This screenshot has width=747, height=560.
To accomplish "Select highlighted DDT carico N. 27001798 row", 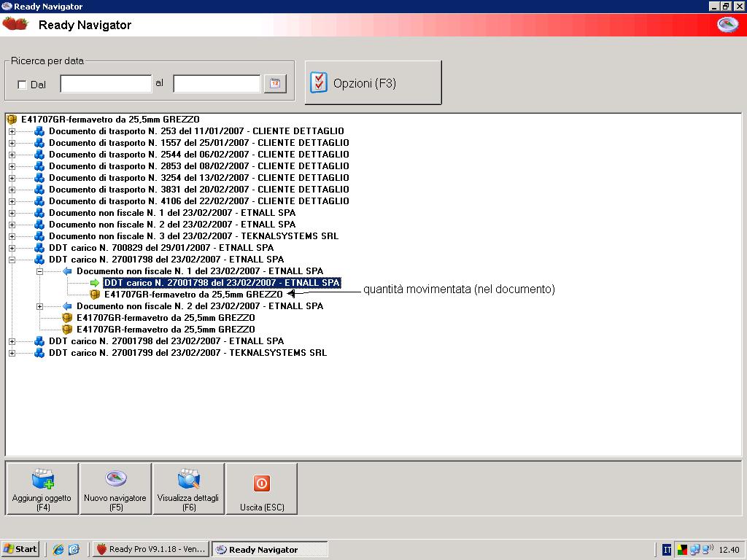I will point(222,283).
